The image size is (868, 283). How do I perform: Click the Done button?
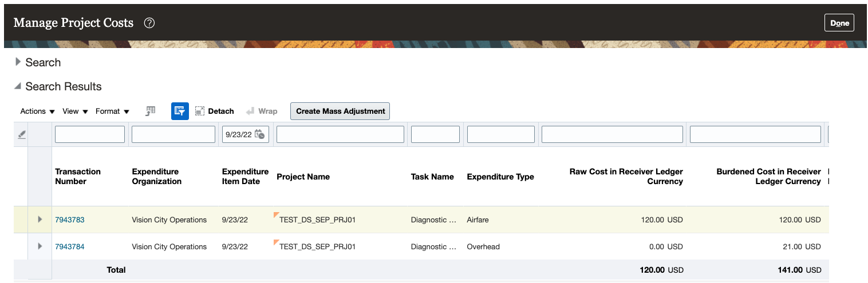(x=839, y=23)
